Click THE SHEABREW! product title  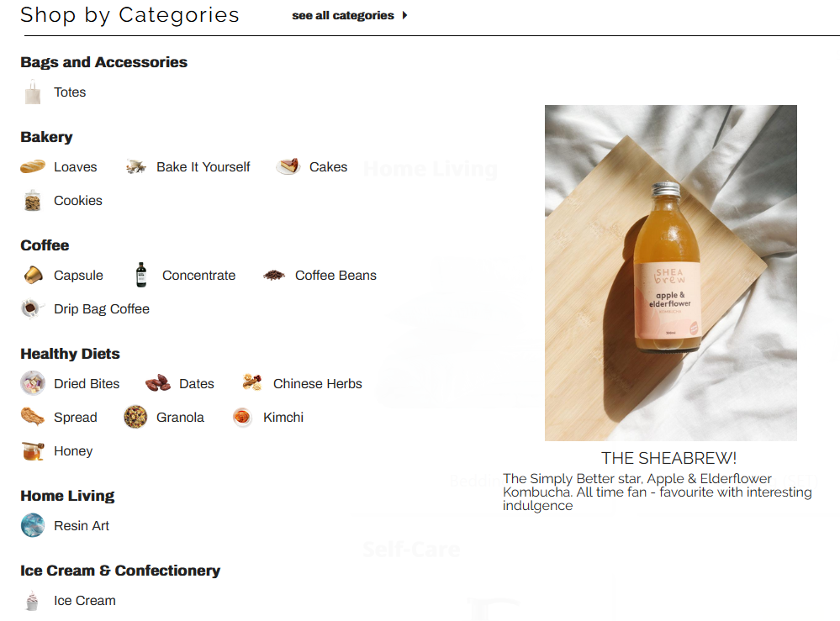[668, 458]
